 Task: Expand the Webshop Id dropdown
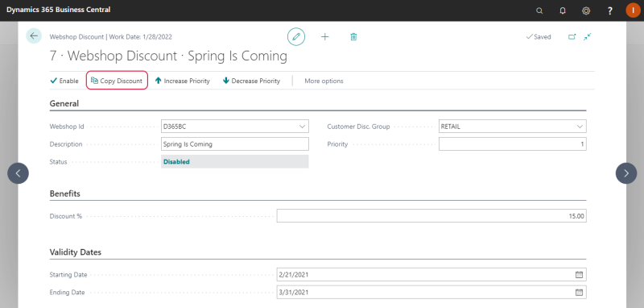(303, 127)
